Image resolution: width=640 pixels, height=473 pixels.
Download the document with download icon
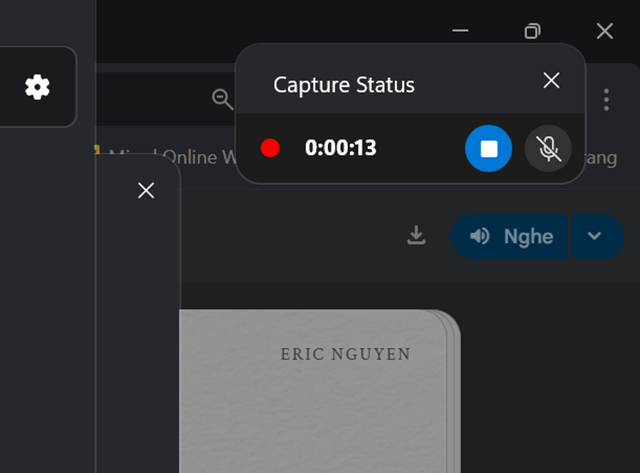coord(417,236)
